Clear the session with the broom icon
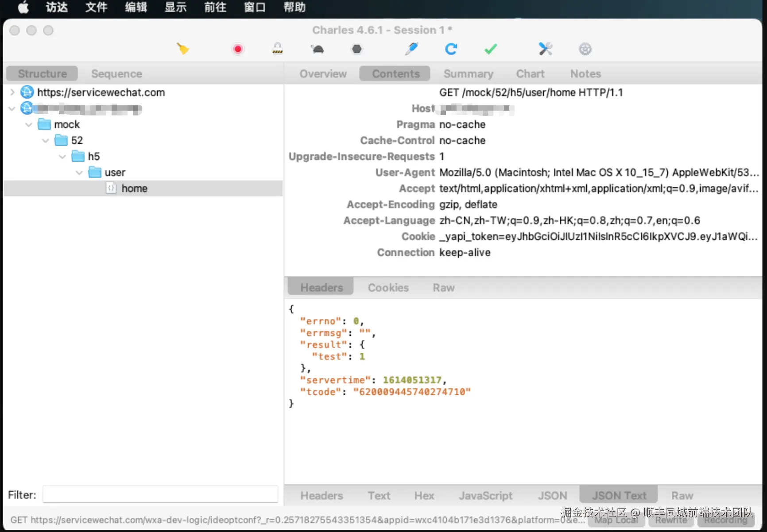The height and width of the screenshot is (532, 767). click(x=183, y=49)
